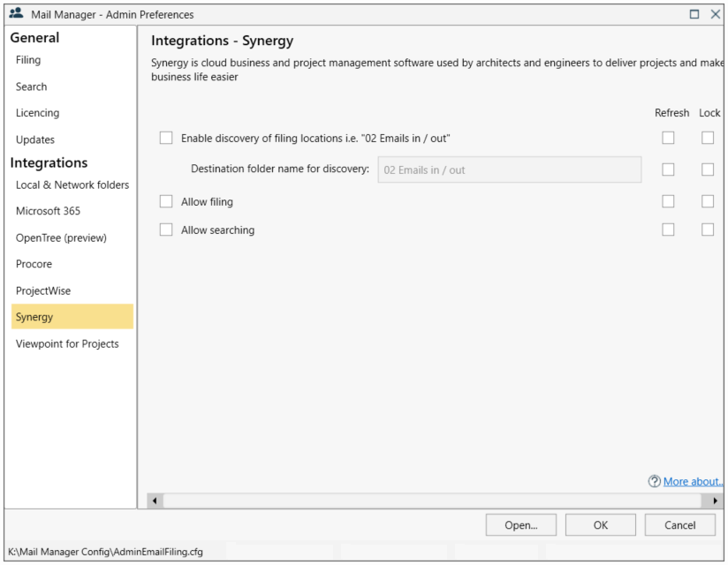Open Local & Network folders integration
Screen dimensions: 728x565
72,185
